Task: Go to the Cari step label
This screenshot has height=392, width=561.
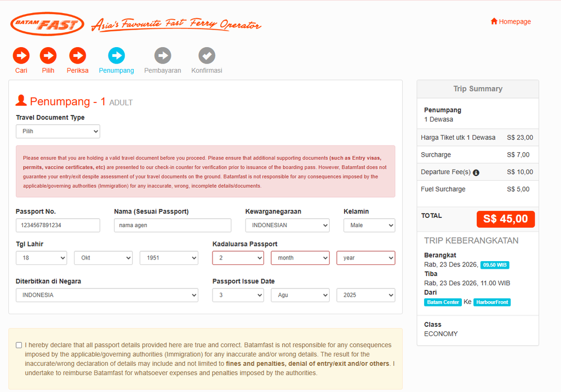Action: click(21, 71)
